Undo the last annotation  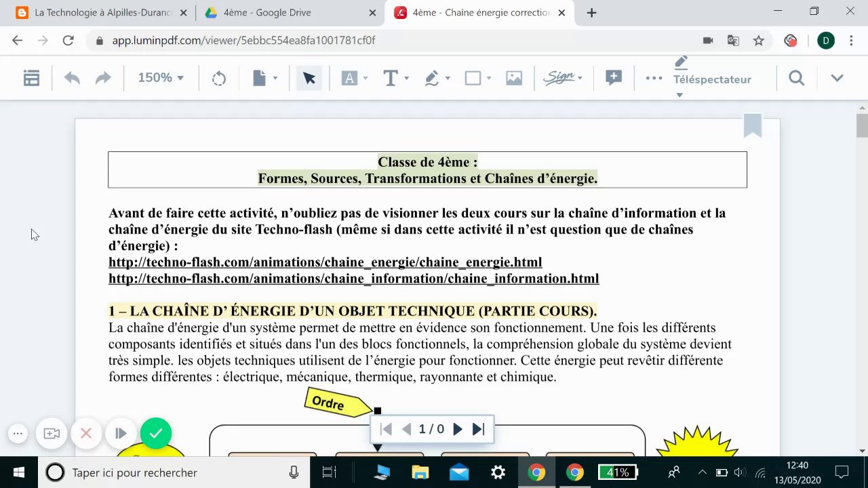click(x=72, y=79)
